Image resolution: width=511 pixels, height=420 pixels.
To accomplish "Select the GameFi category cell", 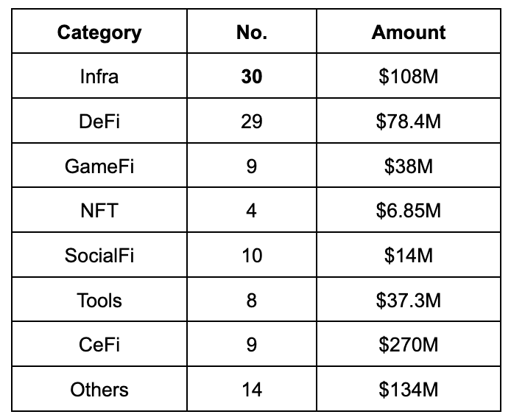I will (99, 165).
